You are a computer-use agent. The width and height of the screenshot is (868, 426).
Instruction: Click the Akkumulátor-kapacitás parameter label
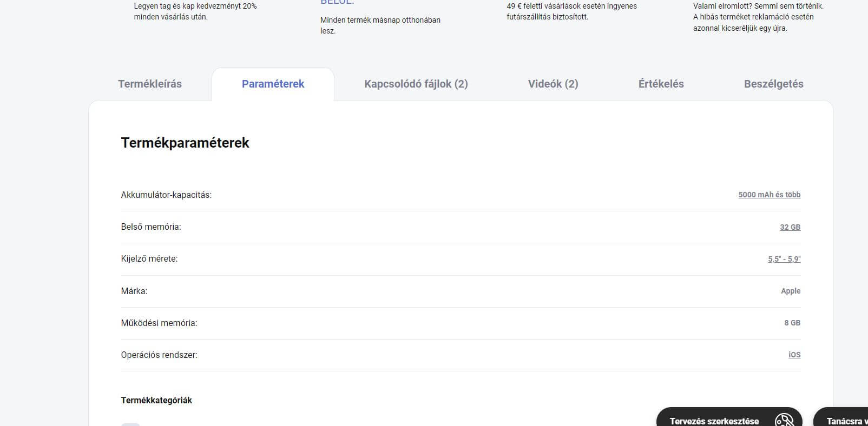[166, 195]
